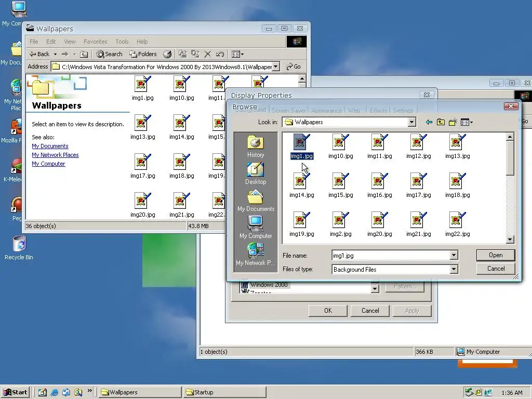Select img2.jpg in the Browse dialog
Viewport: 532px width, 399px height.
[x=341, y=224]
